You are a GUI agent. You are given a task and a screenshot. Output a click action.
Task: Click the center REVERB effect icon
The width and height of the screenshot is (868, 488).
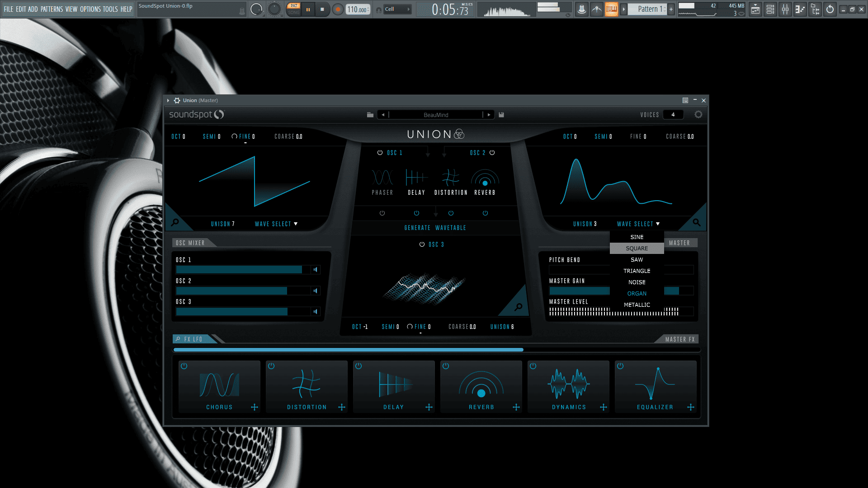tap(485, 178)
